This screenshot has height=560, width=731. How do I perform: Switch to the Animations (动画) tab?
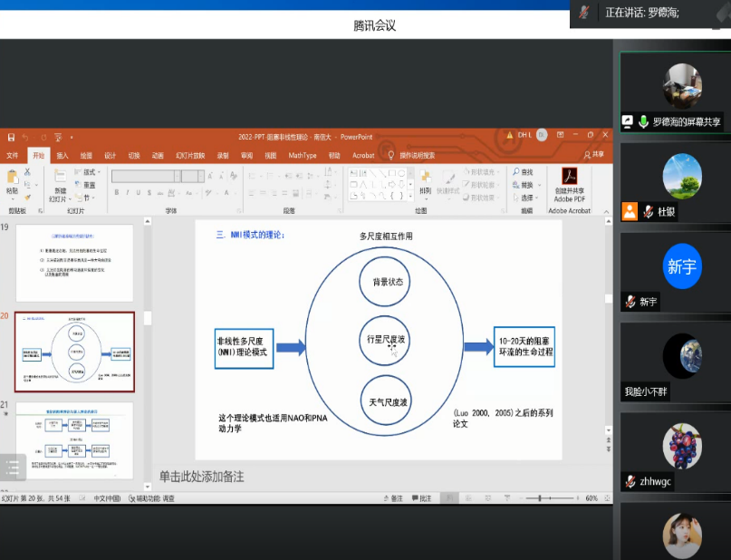click(x=158, y=155)
